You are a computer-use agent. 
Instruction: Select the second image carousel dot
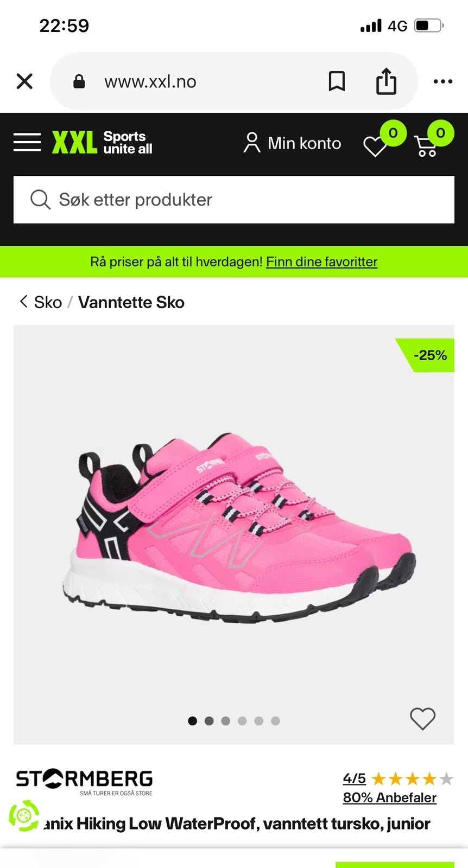pyautogui.click(x=209, y=721)
